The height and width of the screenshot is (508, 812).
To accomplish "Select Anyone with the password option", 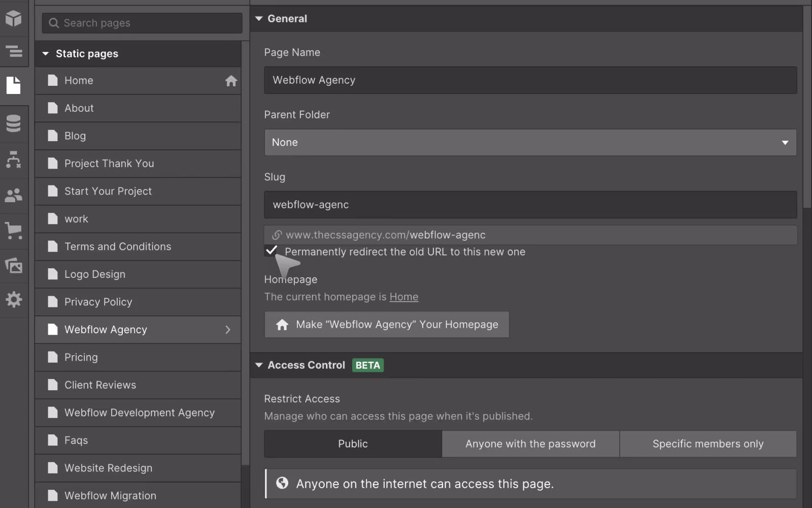I will 530,443.
